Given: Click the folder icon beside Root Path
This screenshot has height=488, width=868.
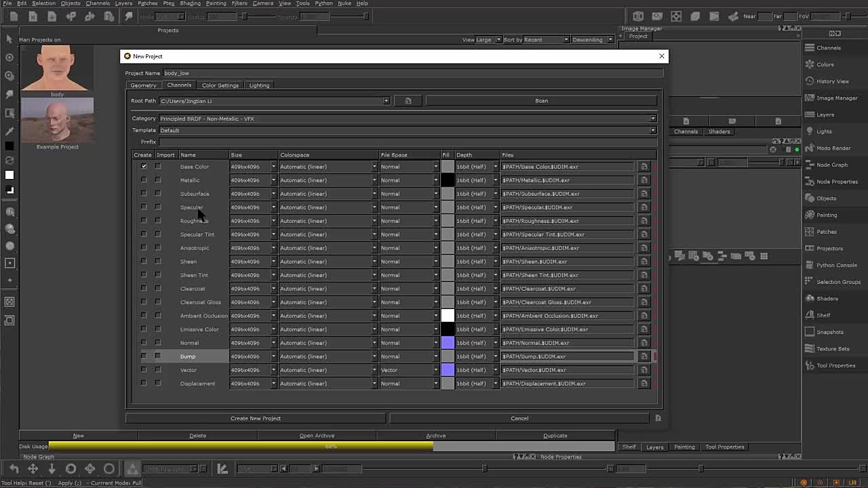Looking at the screenshot, I should pos(408,101).
